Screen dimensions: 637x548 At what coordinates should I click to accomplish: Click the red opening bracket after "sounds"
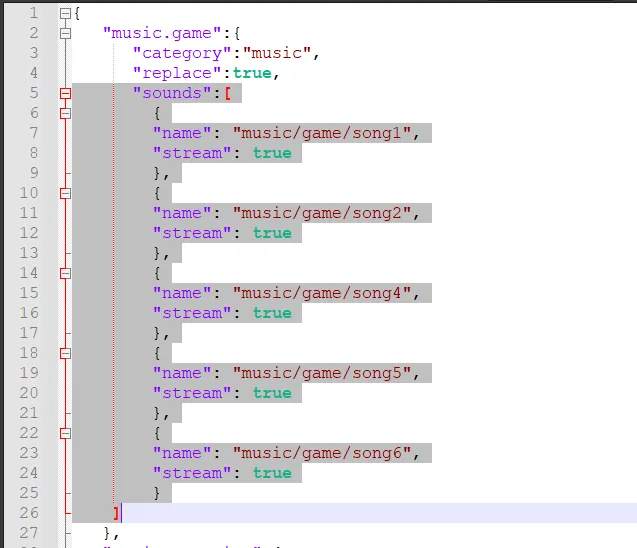pyautogui.click(x=227, y=93)
